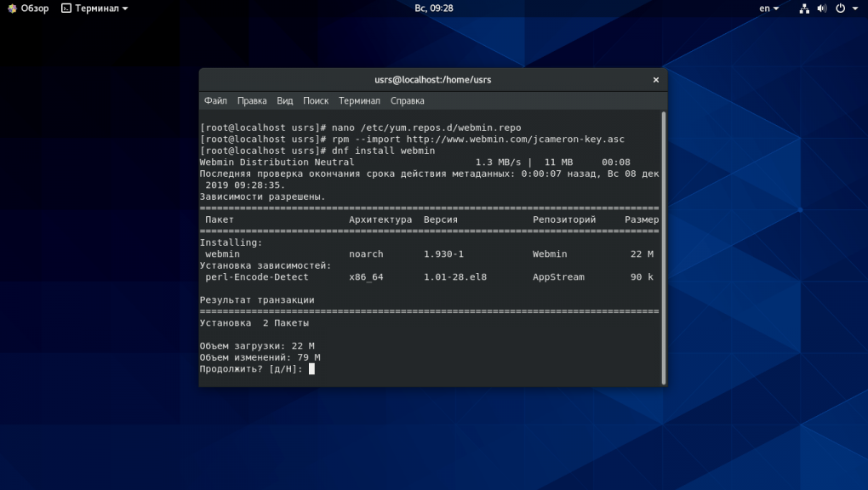868x490 pixels.
Task: Open the Поиск menu
Action: pyautogui.click(x=316, y=100)
